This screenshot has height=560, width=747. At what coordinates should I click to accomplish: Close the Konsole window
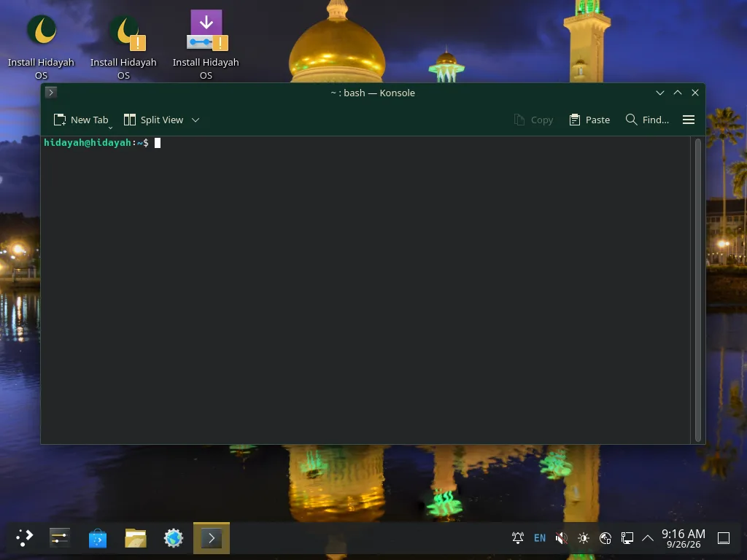pyautogui.click(x=695, y=93)
